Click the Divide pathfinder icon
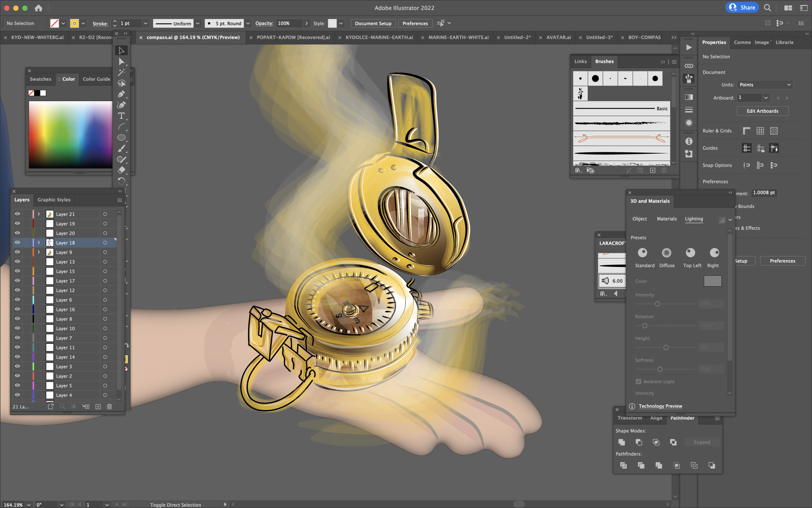The width and height of the screenshot is (812, 508). [623, 465]
